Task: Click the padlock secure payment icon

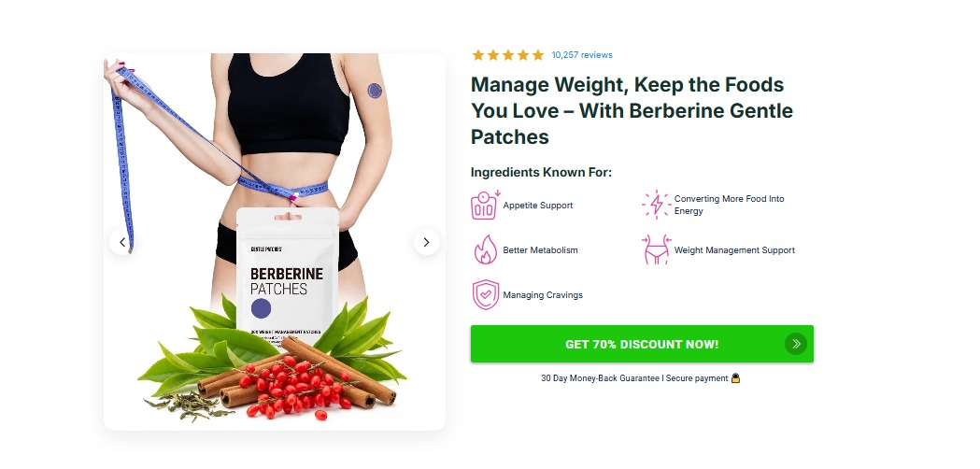Action: [x=735, y=377]
